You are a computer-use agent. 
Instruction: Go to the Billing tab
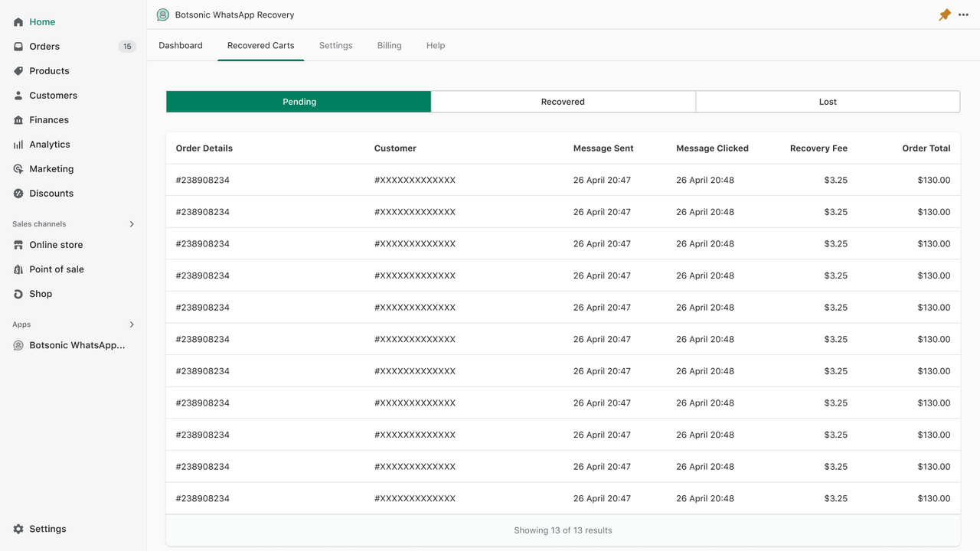click(390, 45)
